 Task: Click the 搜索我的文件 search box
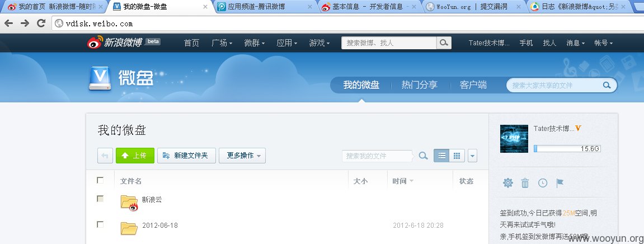(378, 156)
